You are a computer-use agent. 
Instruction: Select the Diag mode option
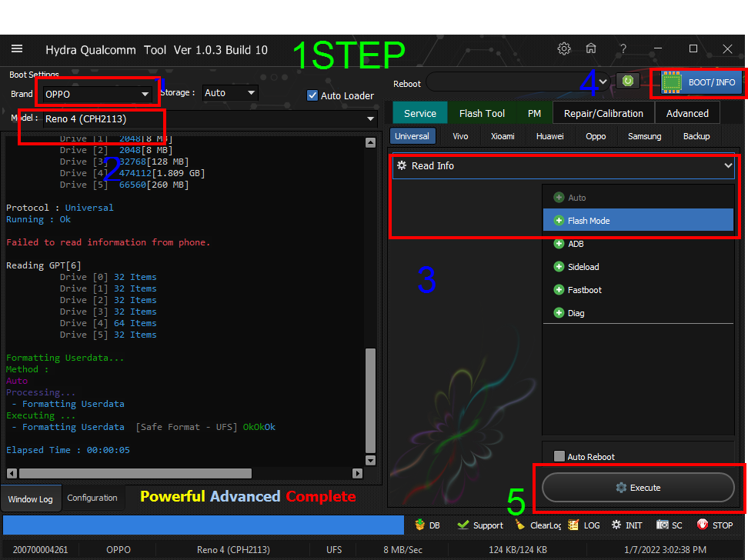(638, 313)
